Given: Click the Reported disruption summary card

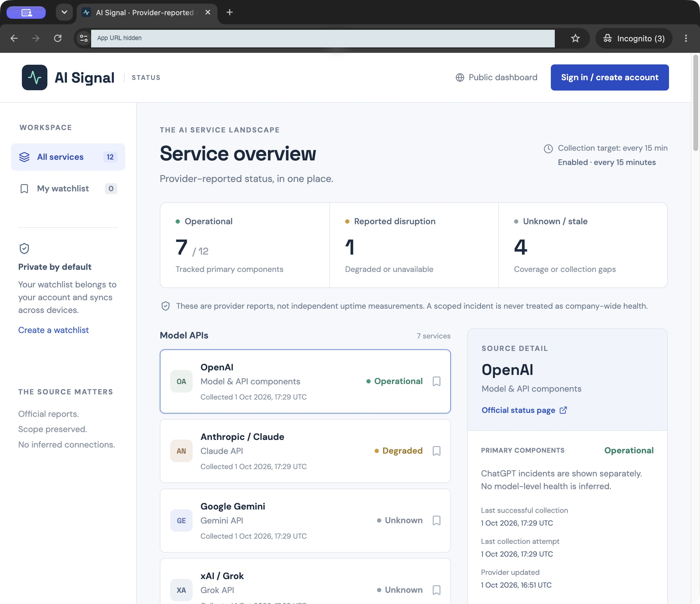Looking at the screenshot, I should 414,245.
